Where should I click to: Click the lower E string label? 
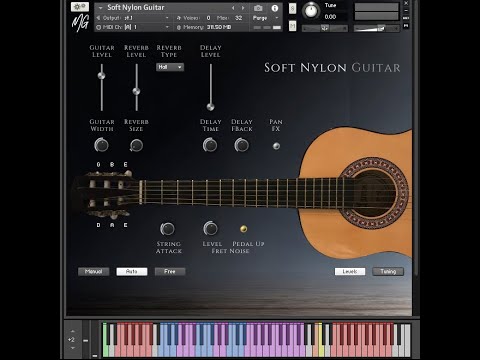[126, 225]
